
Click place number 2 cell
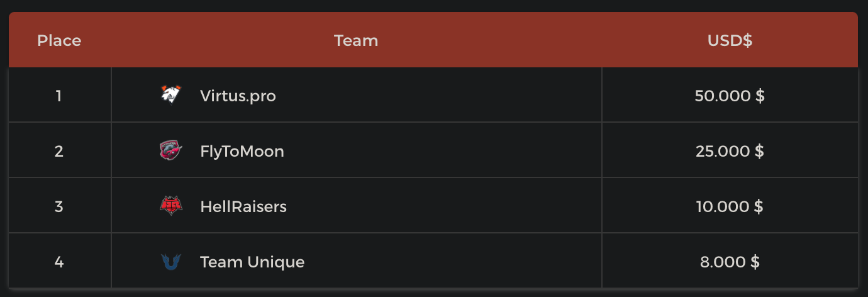click(59, 151)
